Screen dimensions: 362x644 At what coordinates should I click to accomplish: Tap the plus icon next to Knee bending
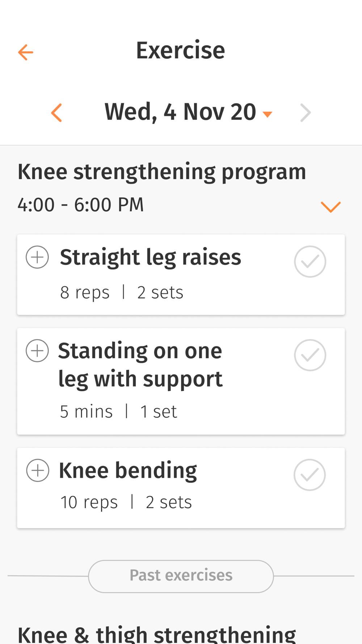point(38,470)
